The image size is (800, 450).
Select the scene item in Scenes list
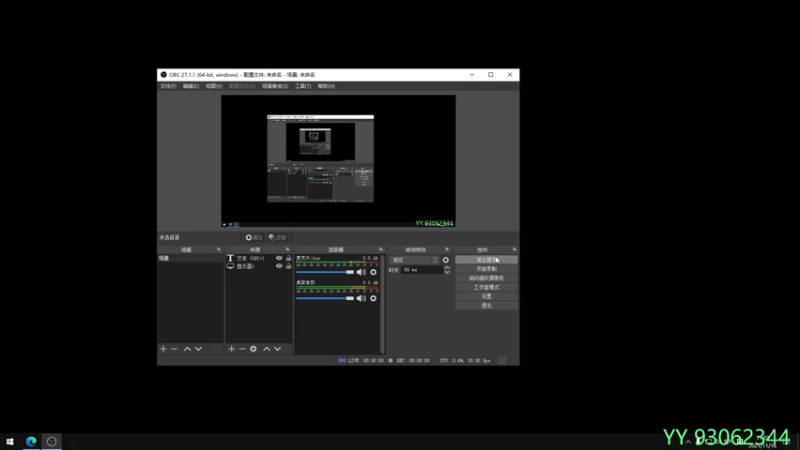pos(190,259)
